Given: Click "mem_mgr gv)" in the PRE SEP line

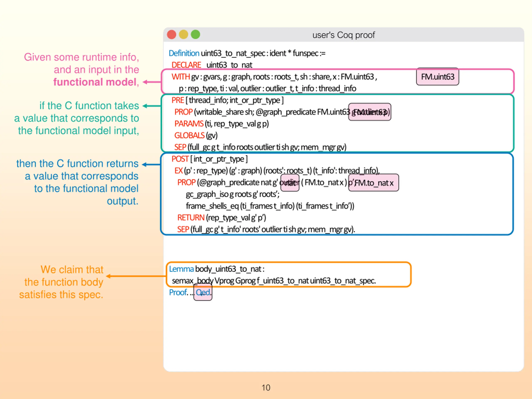Looking at the screenshot, I should click(x=324, y=147).
